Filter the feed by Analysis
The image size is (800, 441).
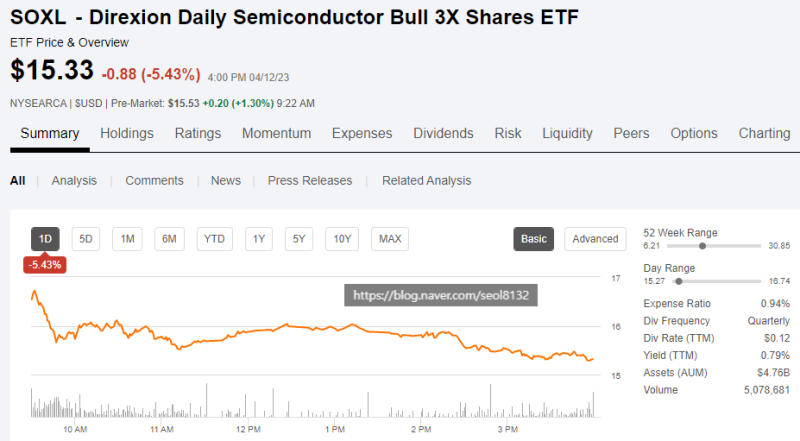[x=74, y=181]
